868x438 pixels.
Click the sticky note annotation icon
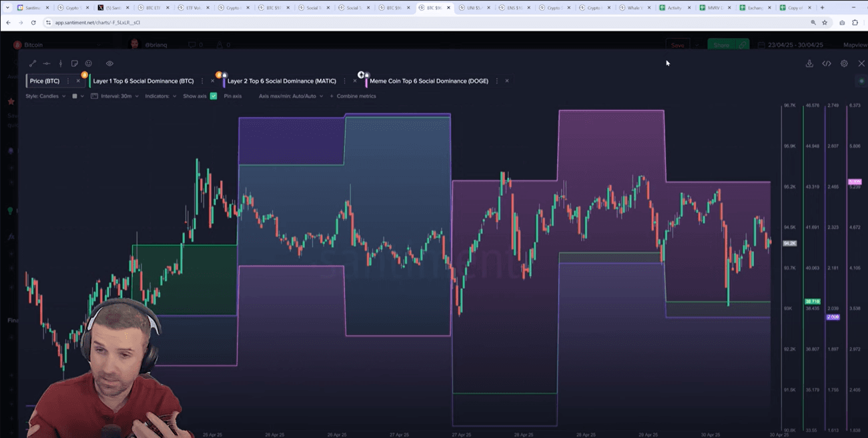click(75, 63)
